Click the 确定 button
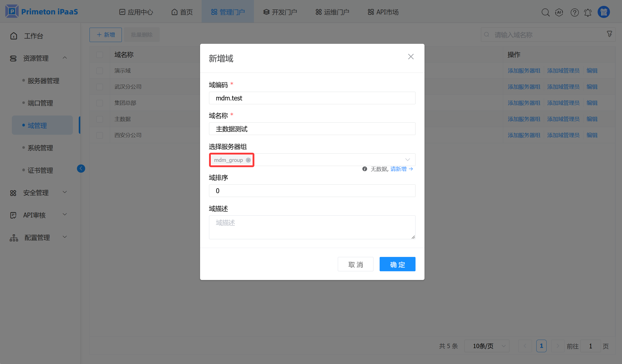 [x=397, y=264]
